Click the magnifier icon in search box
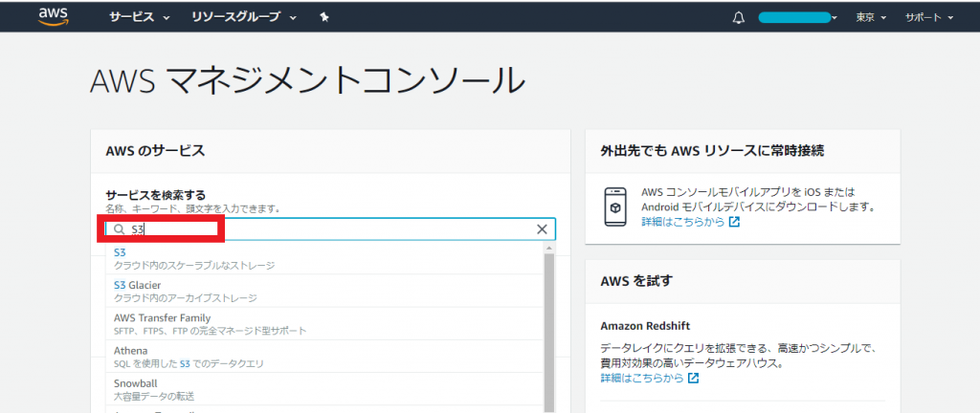The image size is (980, 413). click(119, 229)
